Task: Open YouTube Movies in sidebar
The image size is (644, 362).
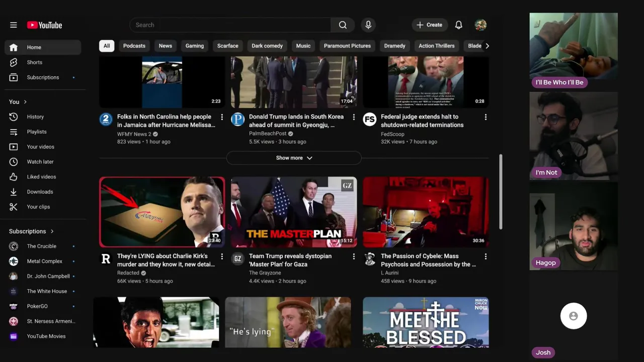Action: coord(43,336)
